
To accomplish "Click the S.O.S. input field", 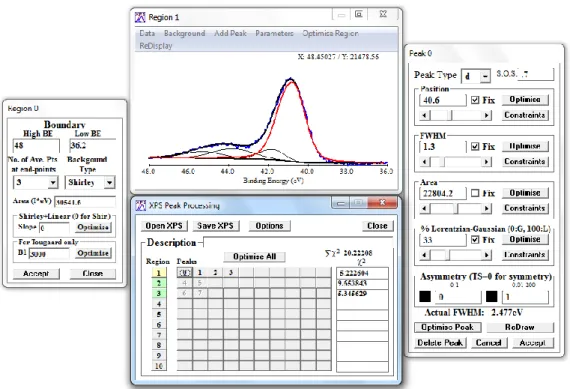I will click(536, 74).
